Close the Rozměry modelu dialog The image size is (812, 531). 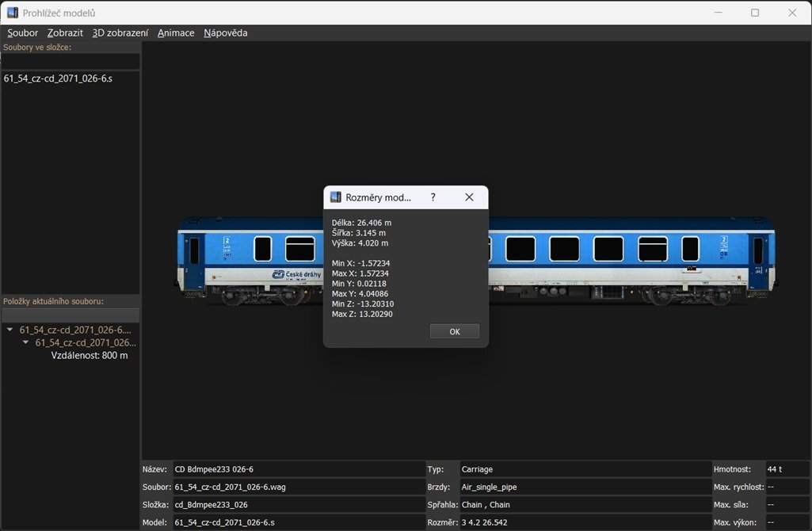(x=469, y=197)
